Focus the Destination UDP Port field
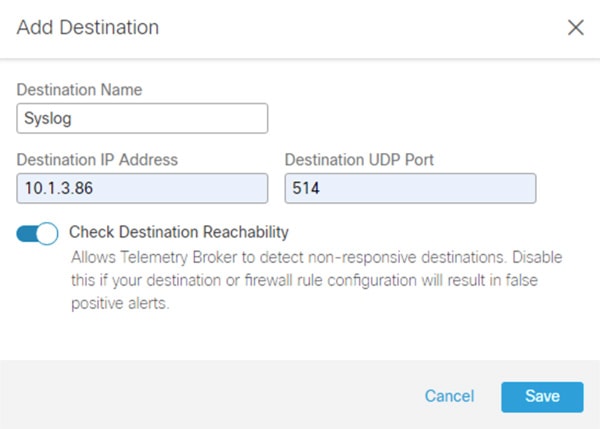Viewport: 600px width, 429px height. [x=410, y=188]
